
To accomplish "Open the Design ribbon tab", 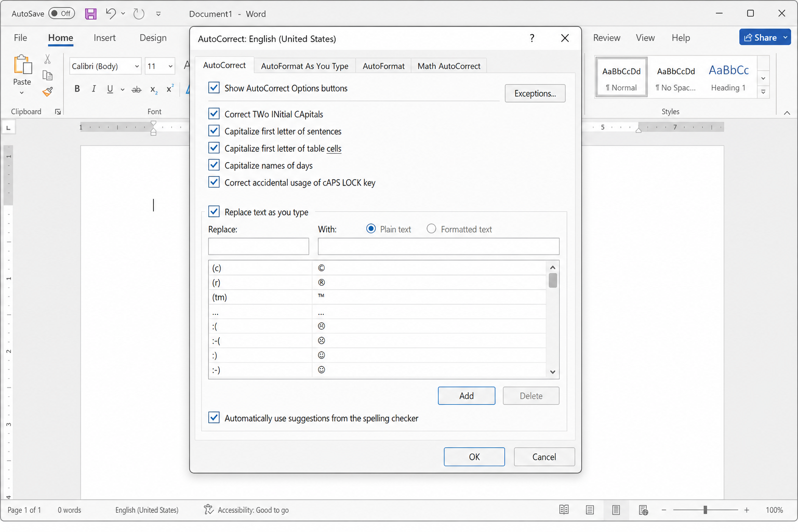I will tap(153, 38).
